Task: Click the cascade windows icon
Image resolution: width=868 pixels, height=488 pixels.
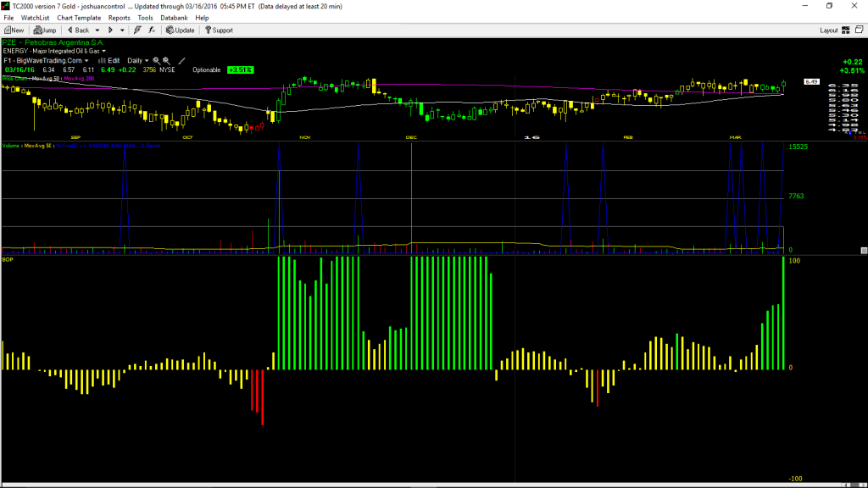Action: click(860, 30)
